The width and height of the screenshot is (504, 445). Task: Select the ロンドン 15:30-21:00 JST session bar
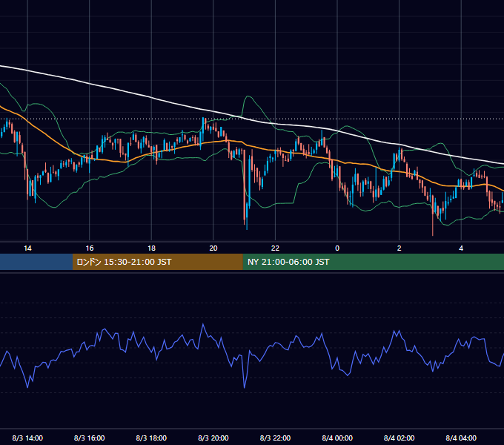(x=157, y=262)
